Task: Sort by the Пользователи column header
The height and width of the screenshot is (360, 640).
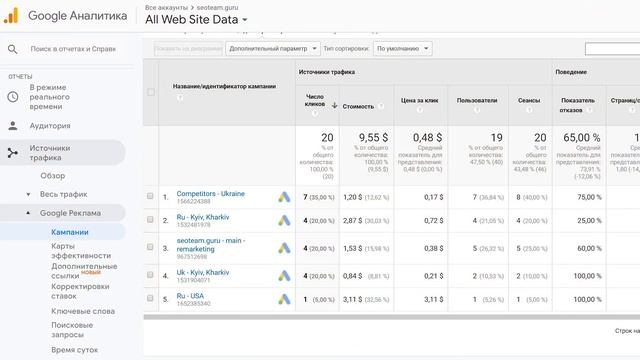Action: pyautogui.click(x=477, y=100)
